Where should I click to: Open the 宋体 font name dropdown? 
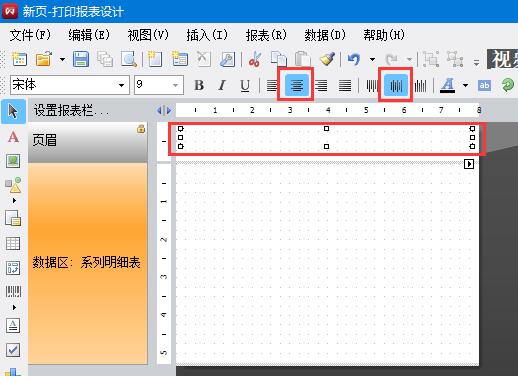70,85
